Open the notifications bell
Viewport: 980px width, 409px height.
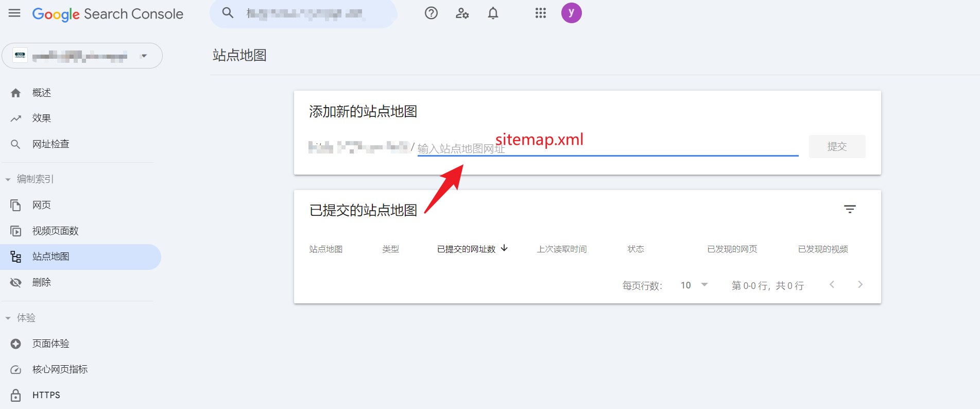[493, 13]
